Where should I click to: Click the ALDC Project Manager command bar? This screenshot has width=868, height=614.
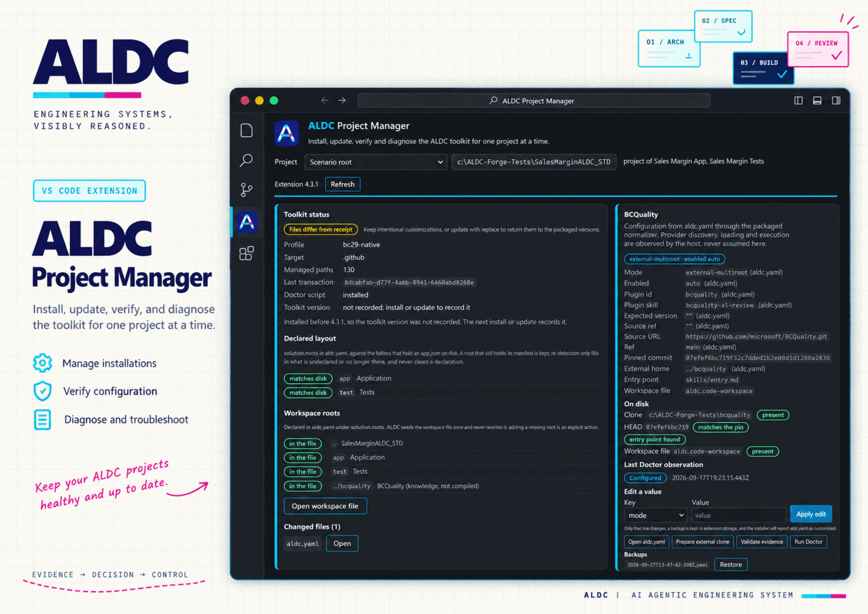(x=534, y=100)
